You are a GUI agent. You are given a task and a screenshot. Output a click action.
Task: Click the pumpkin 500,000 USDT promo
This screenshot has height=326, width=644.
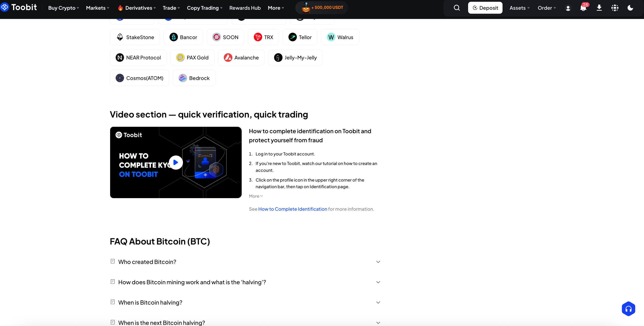[x=322, y=8]
